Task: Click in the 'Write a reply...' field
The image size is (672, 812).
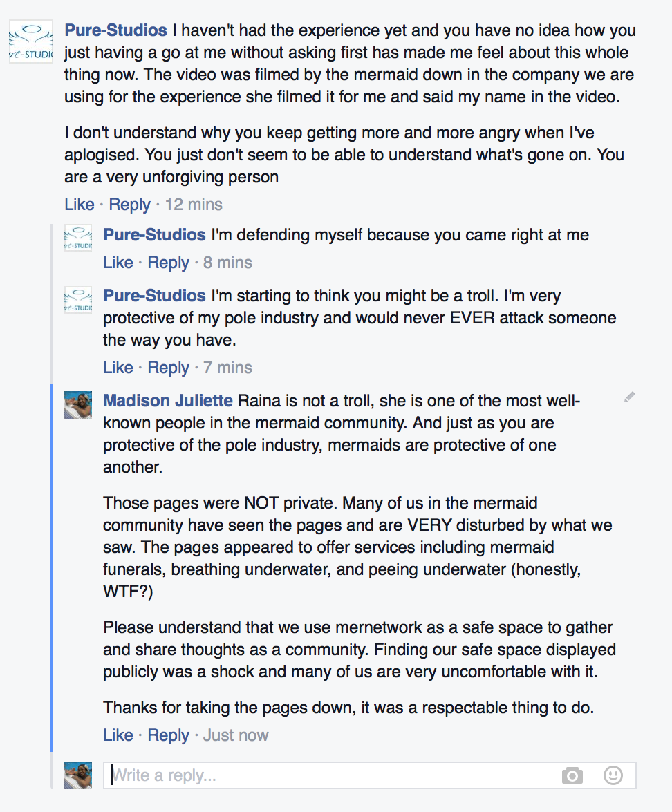Action: [x=332, y=775]
